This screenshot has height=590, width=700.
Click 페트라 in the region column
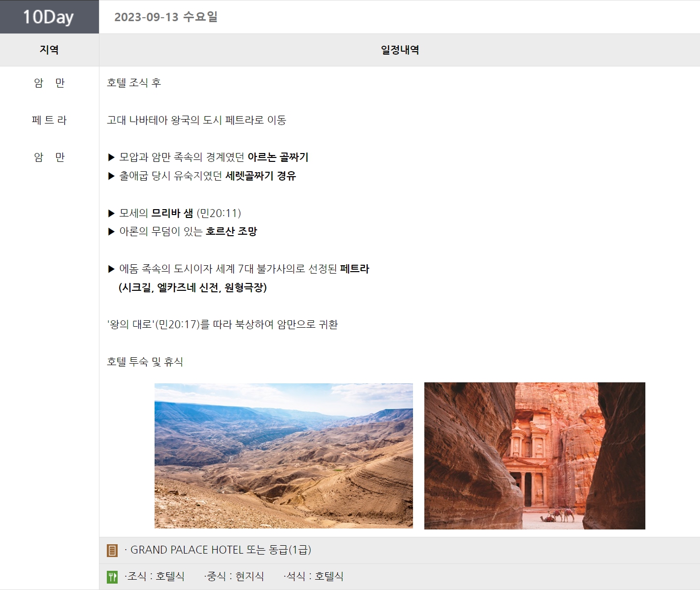coord(49,120)
